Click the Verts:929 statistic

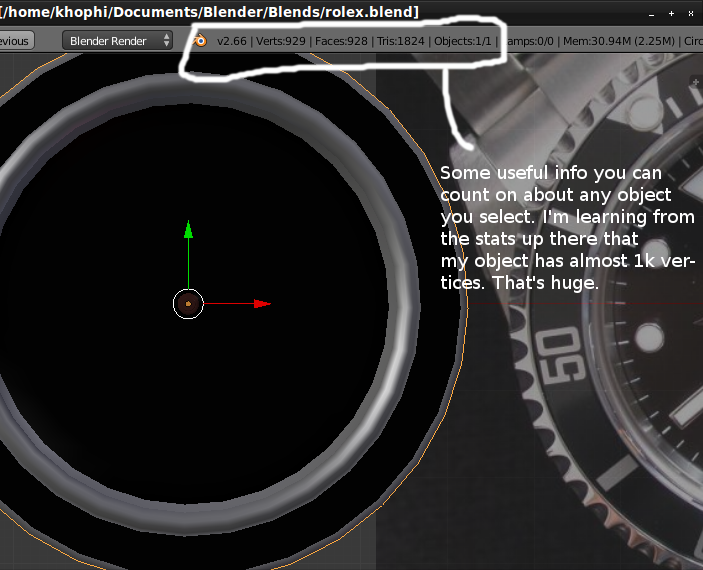click(281, 41)
